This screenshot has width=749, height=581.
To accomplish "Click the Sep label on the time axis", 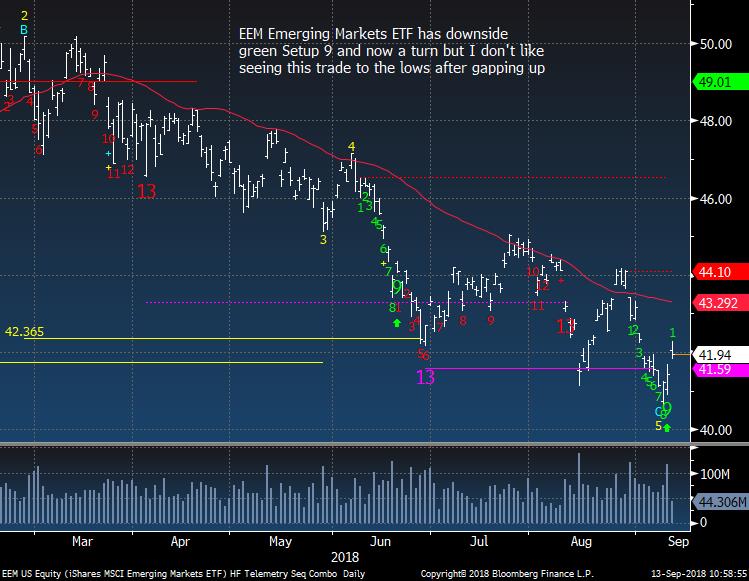I will (x=678, y=541).
